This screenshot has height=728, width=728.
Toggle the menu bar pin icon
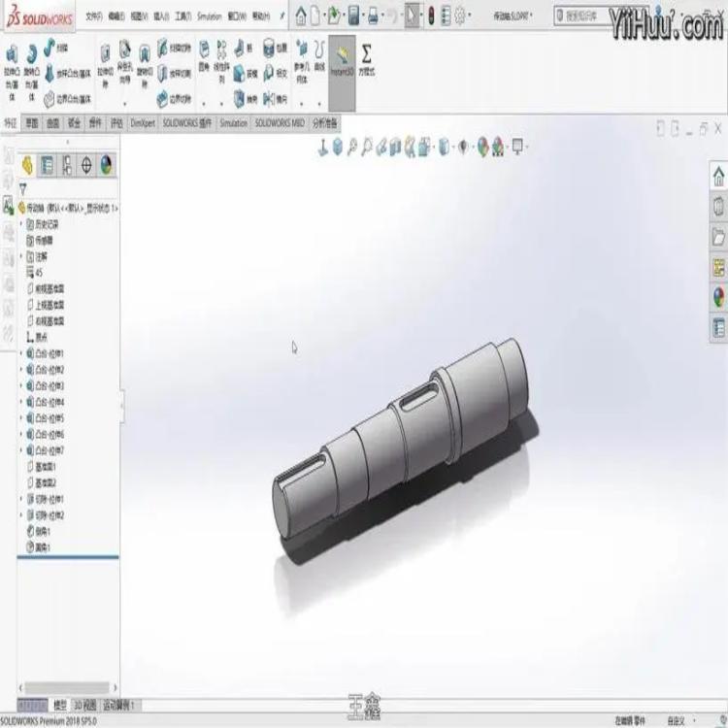click(x=281, y=16)
